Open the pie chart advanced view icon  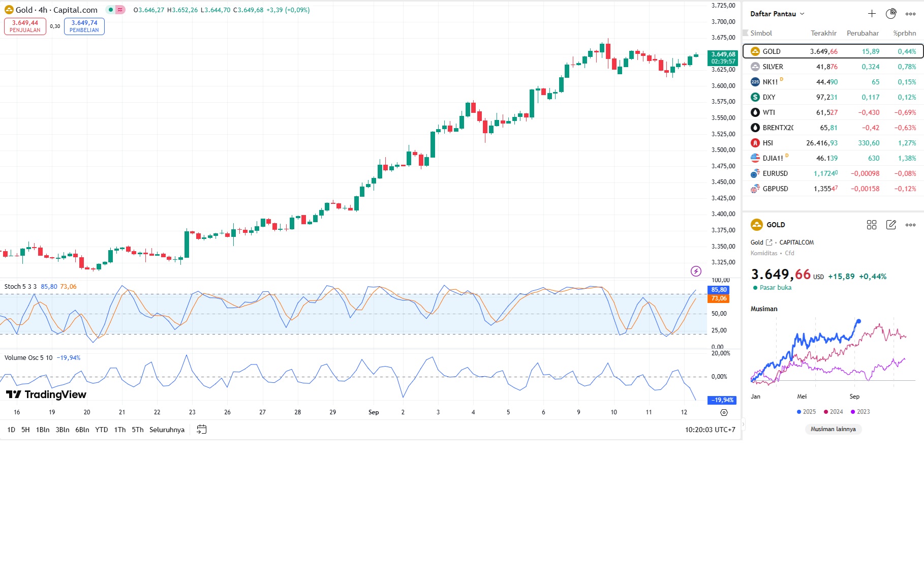pyautogui.click(x=891, y=14)
